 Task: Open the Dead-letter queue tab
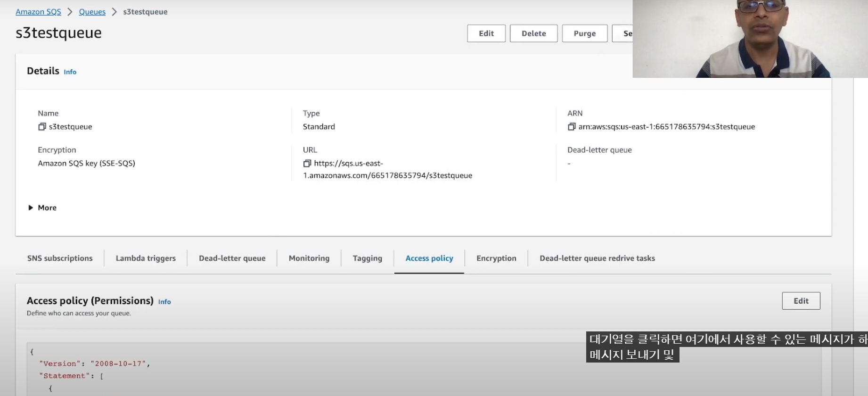coord(232,258)
